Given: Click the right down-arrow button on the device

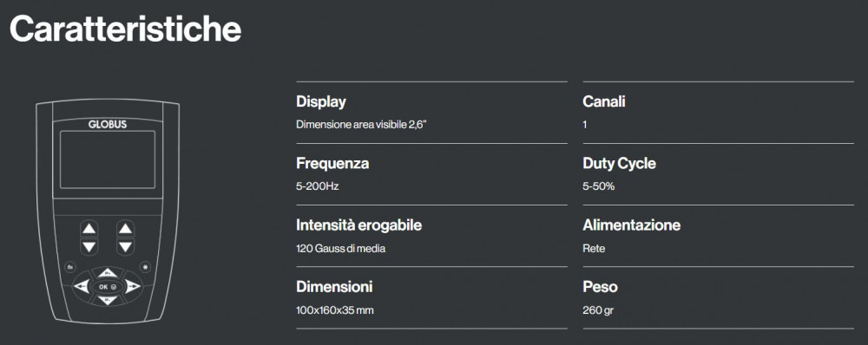Looking at the screenshot, I should [x=126, y=246].
